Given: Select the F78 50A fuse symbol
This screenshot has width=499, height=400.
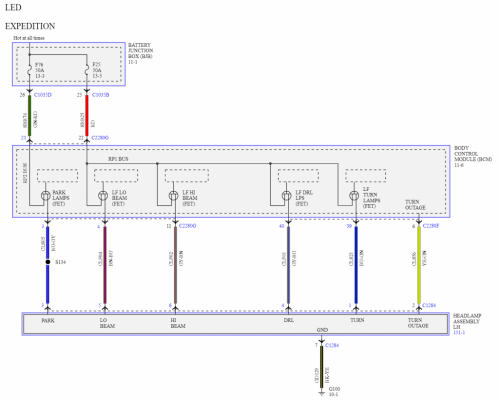Looking at the screenshot, I should point(30,70).
